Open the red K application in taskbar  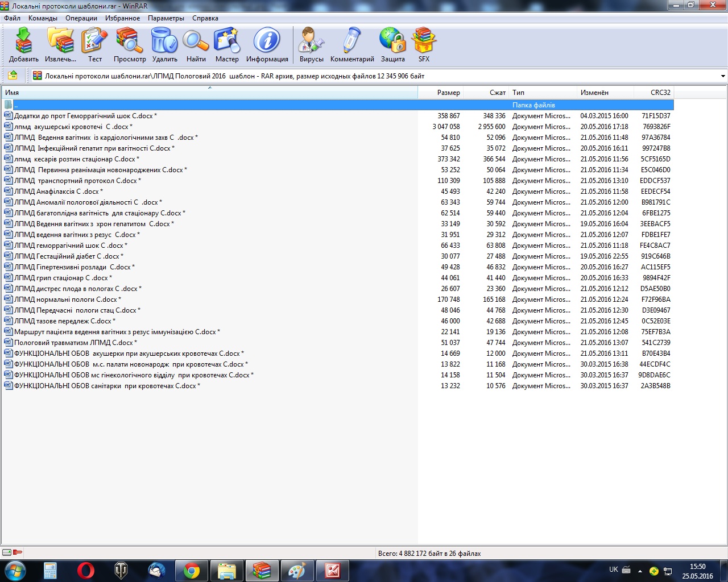333,571
